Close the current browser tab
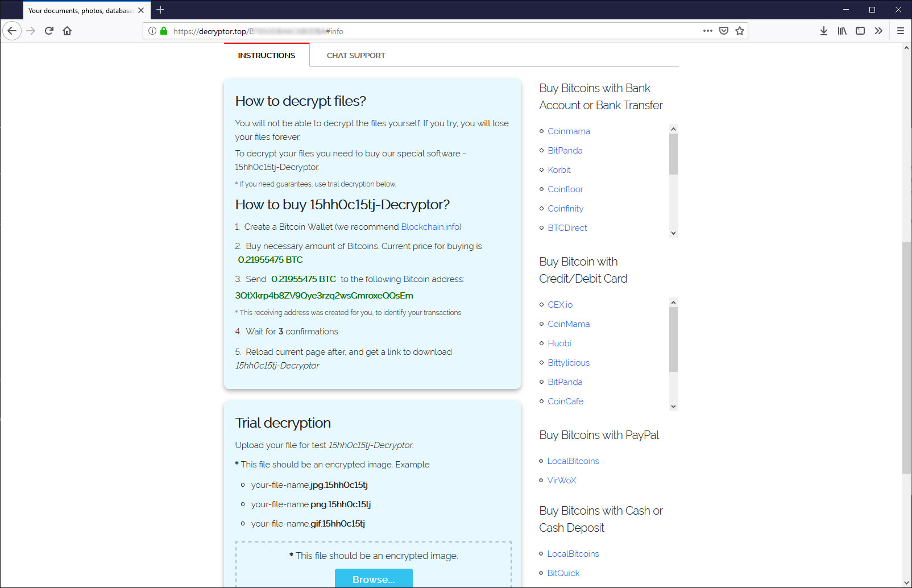The height and width of the screenshot is (588, 912). [141, 10]
